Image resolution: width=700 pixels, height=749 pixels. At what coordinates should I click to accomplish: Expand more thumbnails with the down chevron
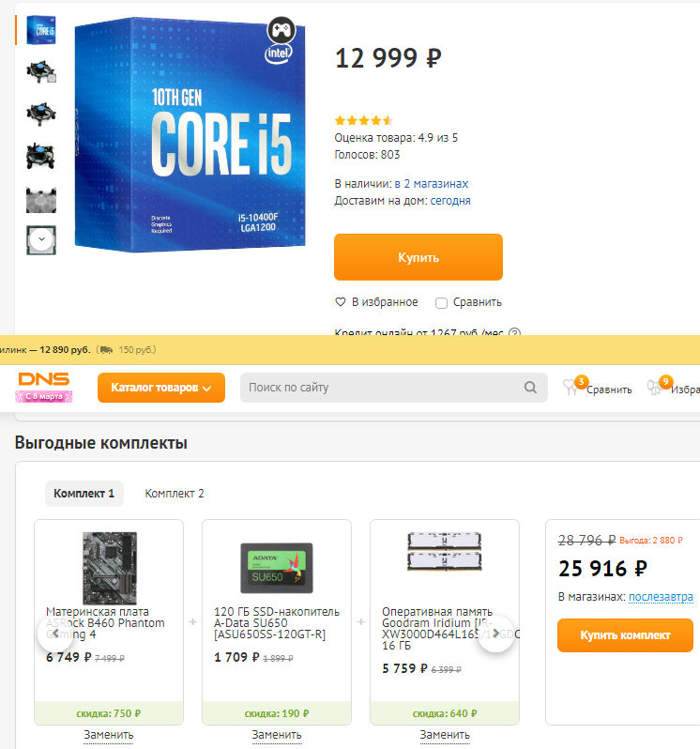pyautogui.click(x=41, y=238)
